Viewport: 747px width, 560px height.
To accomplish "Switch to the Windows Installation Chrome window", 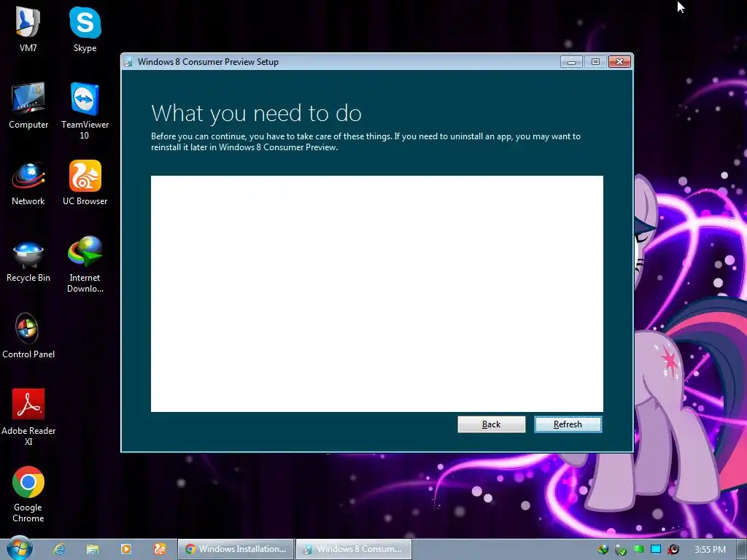I will coord(236,549).
